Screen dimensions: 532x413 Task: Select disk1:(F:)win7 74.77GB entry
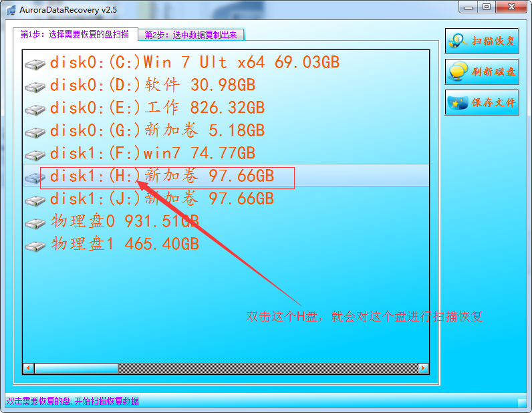[x=152, y=153]
